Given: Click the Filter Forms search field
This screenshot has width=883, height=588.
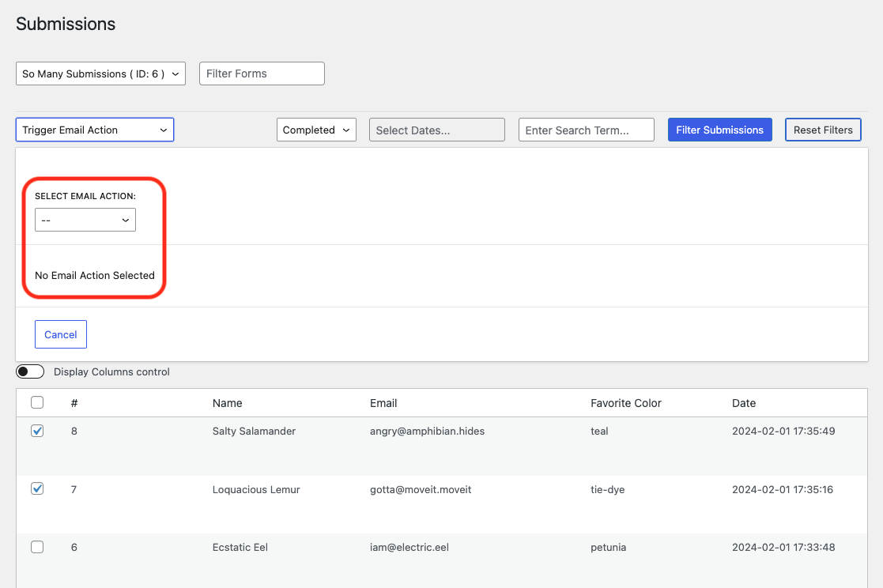Looking at the screenshot, I should pos(262,73).
